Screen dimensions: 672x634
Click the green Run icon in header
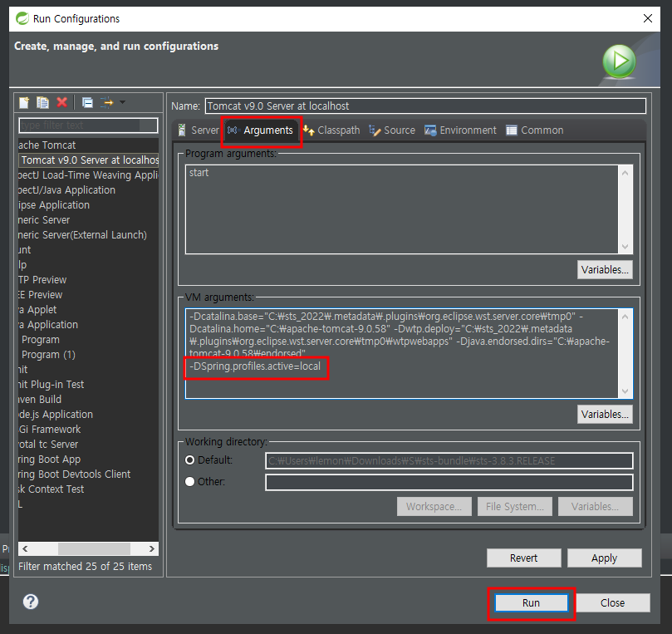pyautogui.click(x=620, y=61)
